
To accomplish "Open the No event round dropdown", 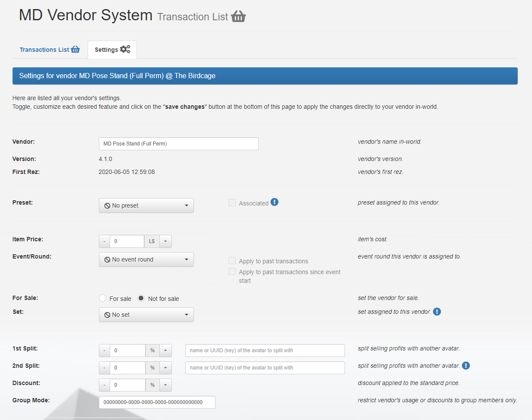I will 146,259.
